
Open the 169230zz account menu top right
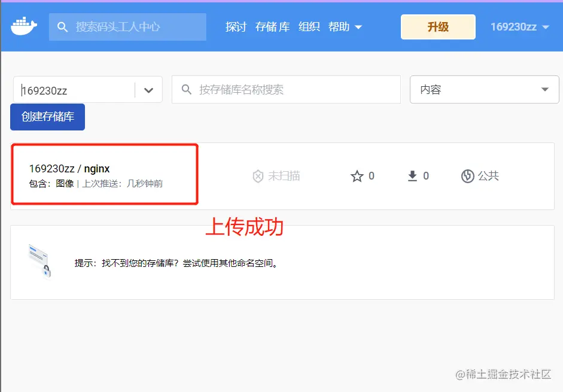point(519,26)
